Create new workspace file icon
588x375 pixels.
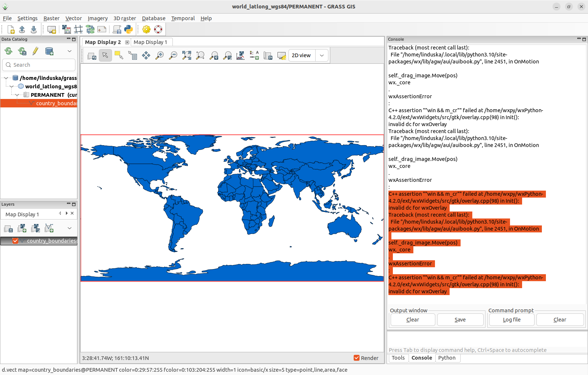11,29
